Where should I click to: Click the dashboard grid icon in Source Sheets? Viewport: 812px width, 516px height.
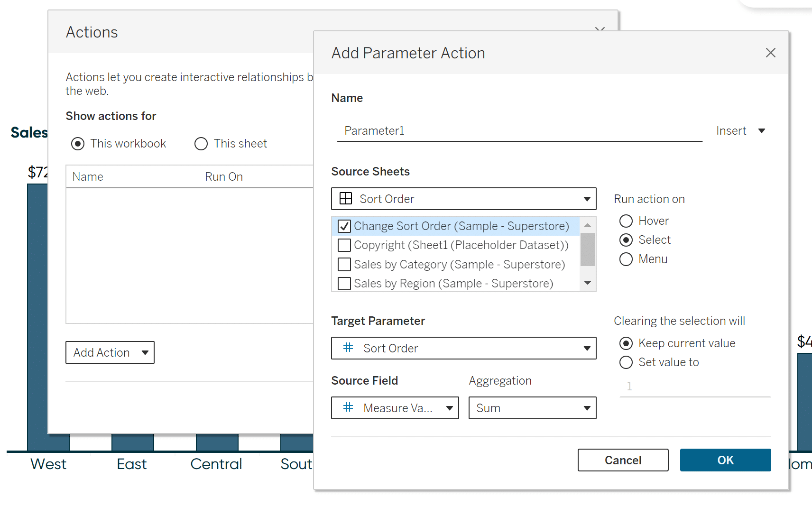click(x=346, y=199)
